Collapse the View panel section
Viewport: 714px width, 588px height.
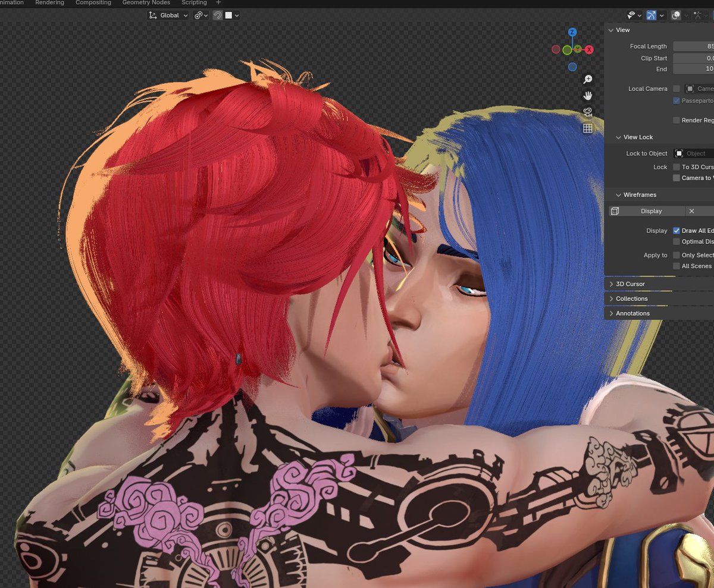610,30
